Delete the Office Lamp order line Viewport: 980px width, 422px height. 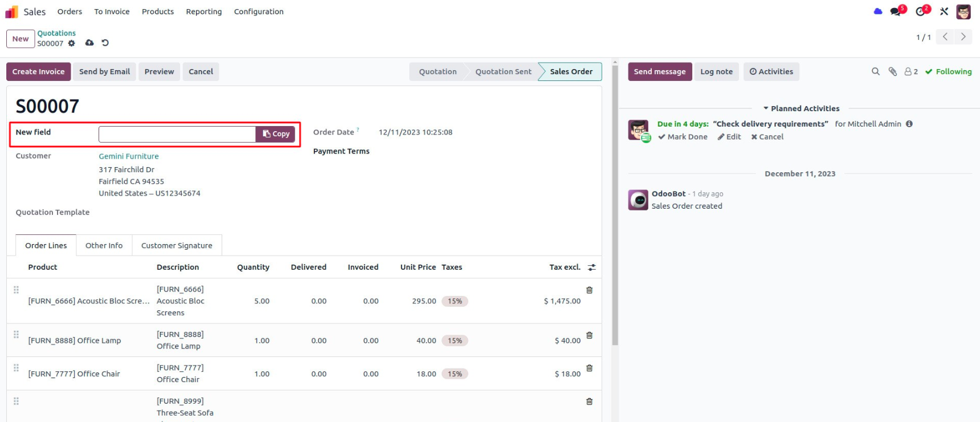pos(589,335)
